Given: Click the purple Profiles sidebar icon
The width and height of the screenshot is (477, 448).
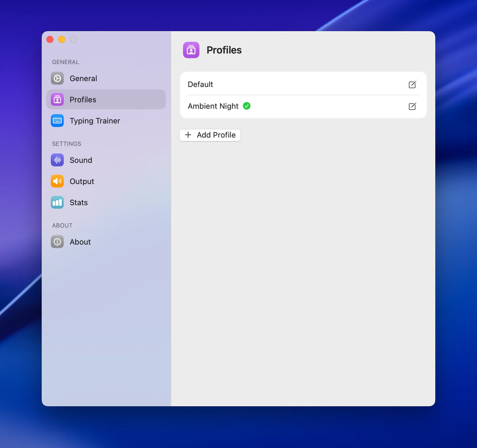Looking at the screenshot, I should pyautogui.click(x=57, y=100).
